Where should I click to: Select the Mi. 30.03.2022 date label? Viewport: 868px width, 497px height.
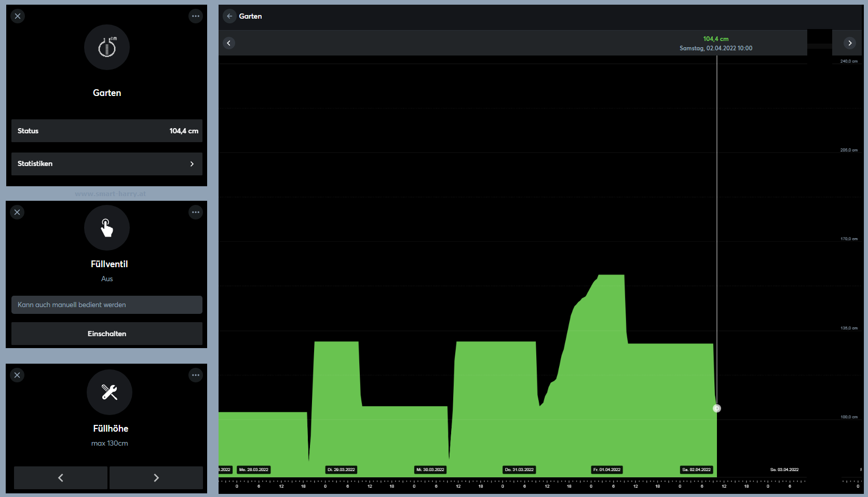pyautogui.click(x=430, y=470)
